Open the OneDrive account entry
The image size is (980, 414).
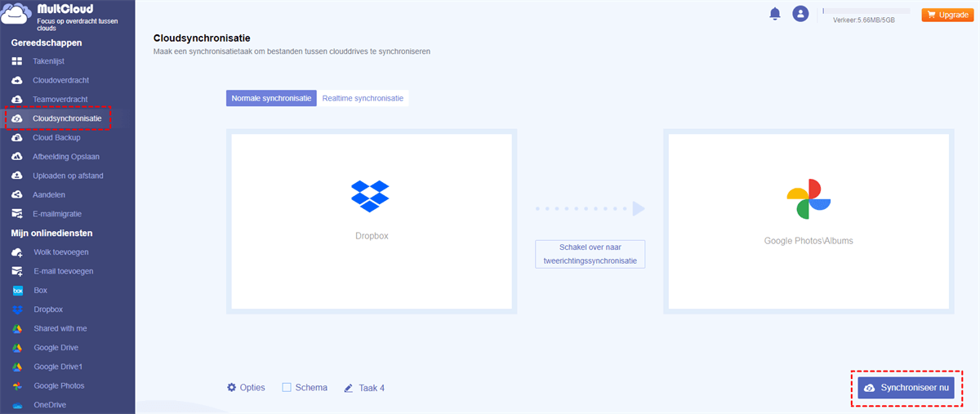50,405
